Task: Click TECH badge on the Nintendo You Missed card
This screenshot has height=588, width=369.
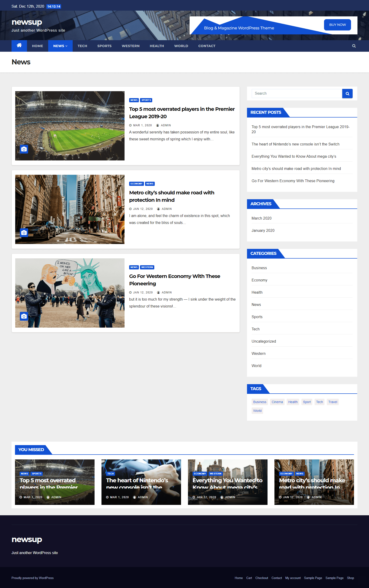Action: point(110,473)
